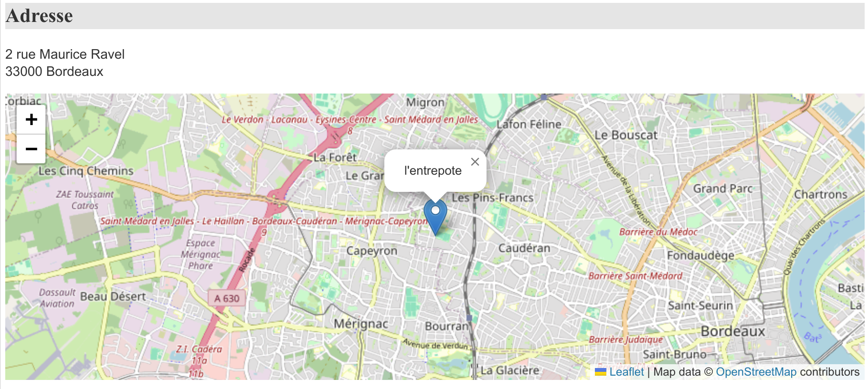Click the Adresse section heading
Screen dimensions: 868x389
pyautogui.click(x=40, y=16)
